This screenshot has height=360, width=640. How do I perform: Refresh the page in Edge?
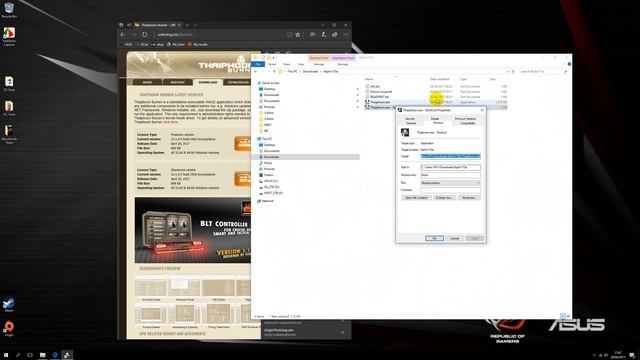pyautogui.click(x=144, y=35)
